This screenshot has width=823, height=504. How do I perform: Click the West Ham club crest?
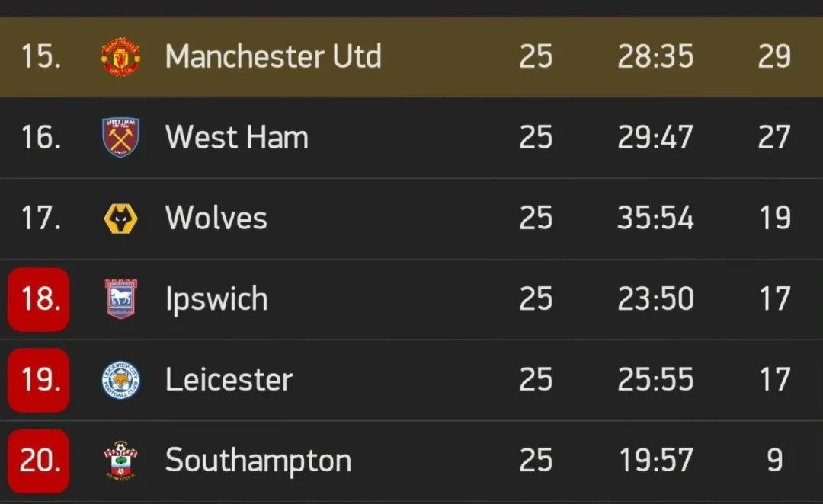[120, 137]
